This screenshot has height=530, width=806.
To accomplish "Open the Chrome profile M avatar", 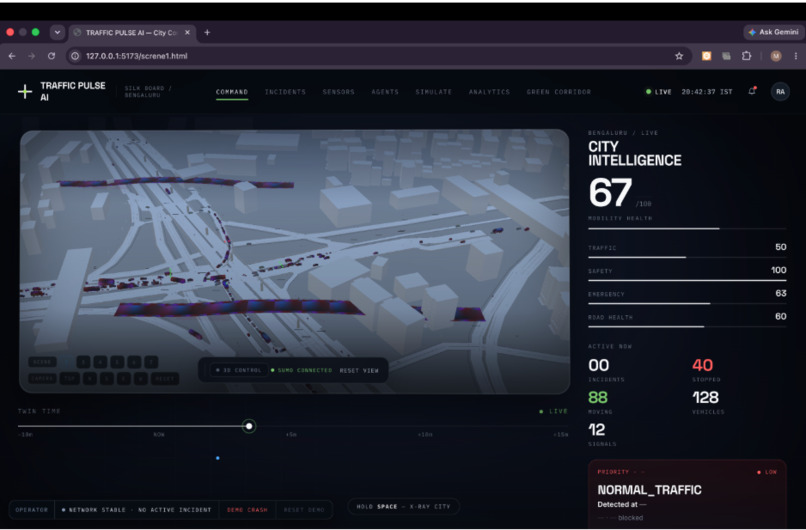I will click(776, 56).
